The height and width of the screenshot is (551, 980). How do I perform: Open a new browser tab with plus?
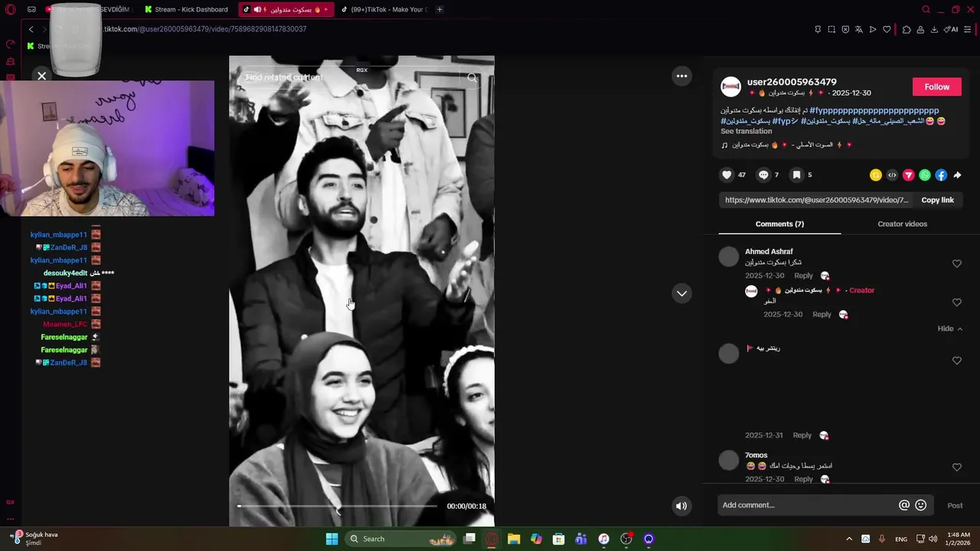[x=439, y=9]
